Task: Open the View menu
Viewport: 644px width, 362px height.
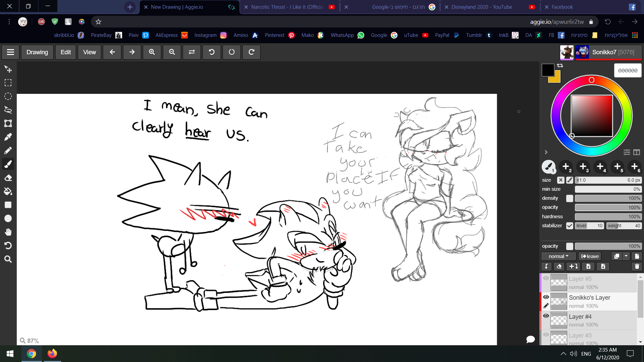Action: (x=90, y=52)
